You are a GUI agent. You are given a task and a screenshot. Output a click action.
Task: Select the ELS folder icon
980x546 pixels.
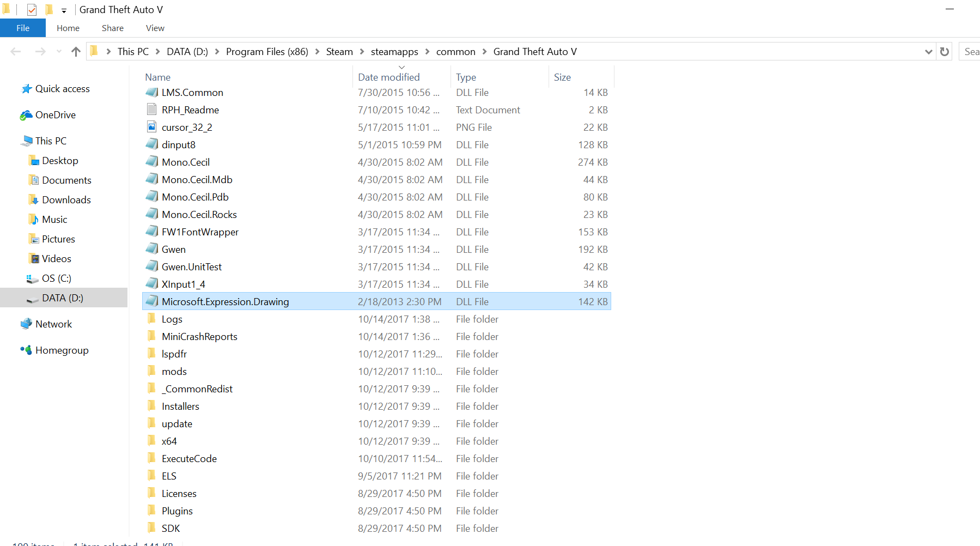tap(152, 476)
